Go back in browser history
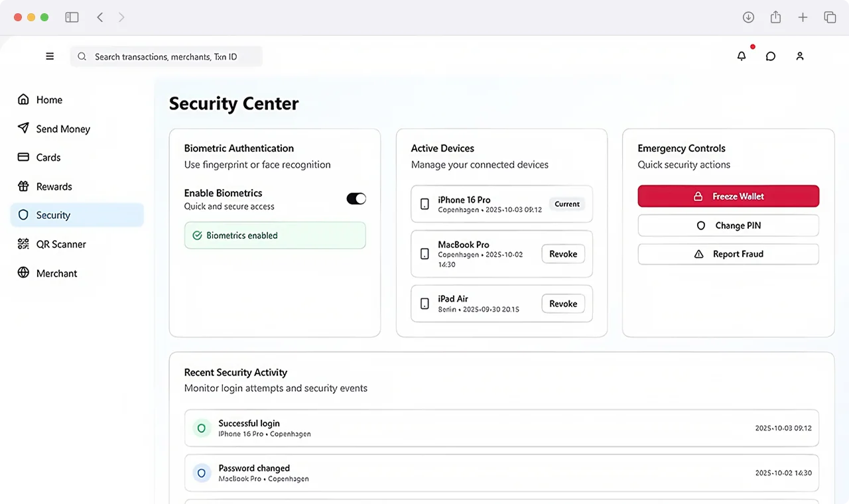 [100, 17]
